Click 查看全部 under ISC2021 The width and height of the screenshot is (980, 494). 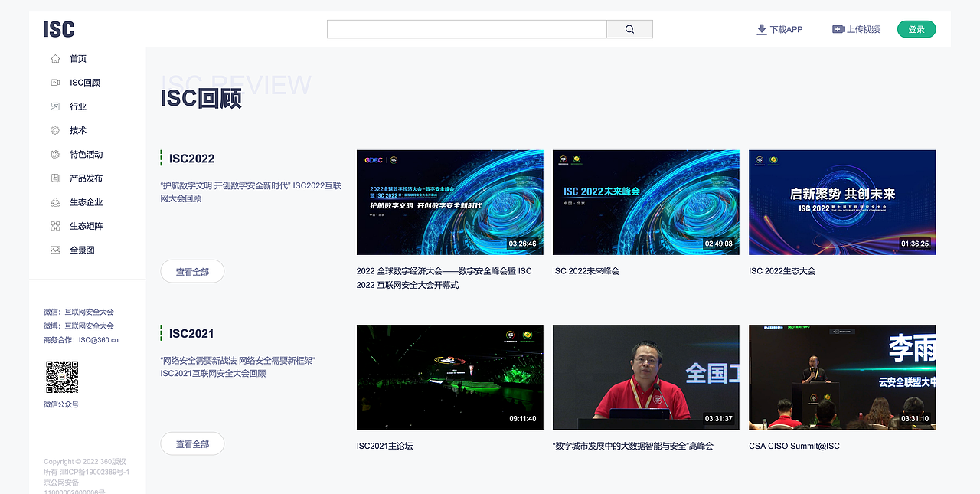(192, 443)
